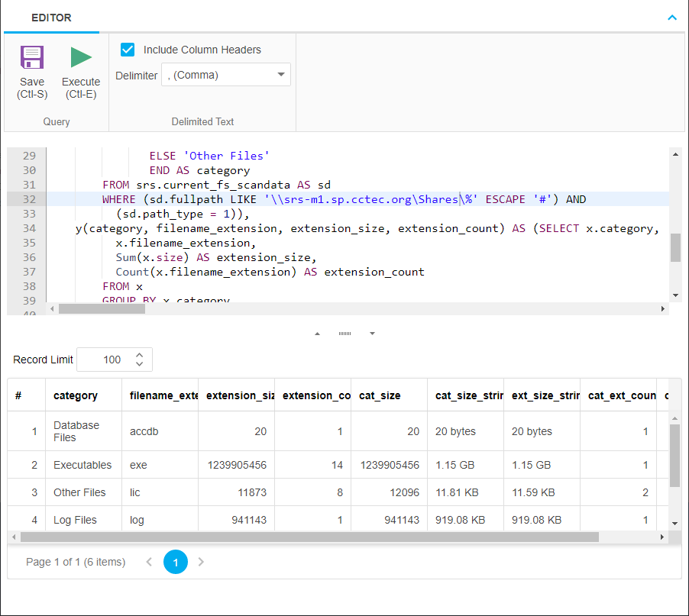This screenshot has width=689, height=616.
Task: Collapse the EDITOR panel via top-right chevron
Action: pyautogui.click(x=671, y=17)
